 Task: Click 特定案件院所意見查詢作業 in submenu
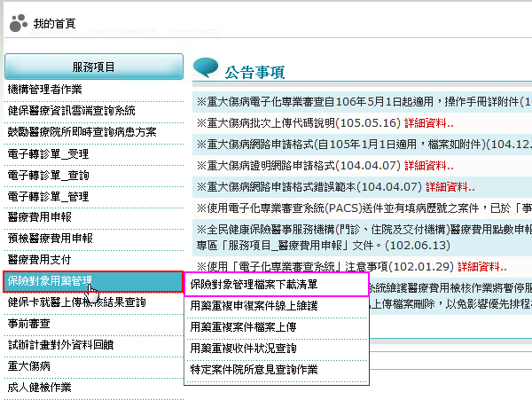[254, 369]
